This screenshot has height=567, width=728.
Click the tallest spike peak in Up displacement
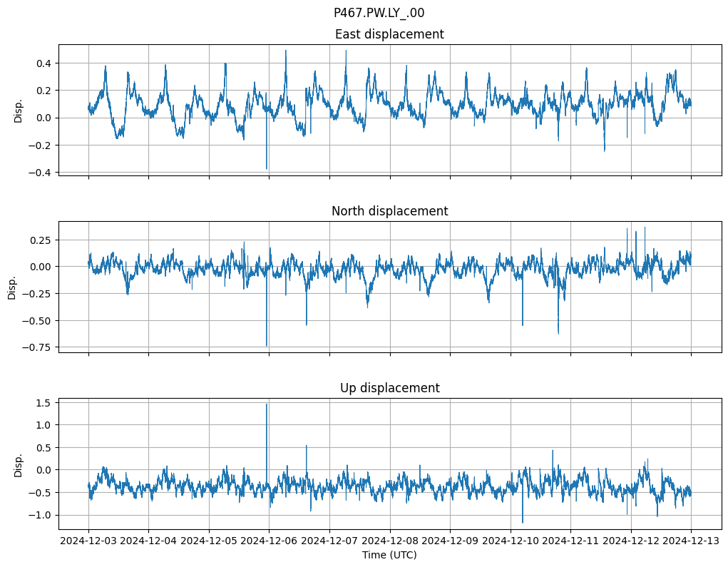click(267, 404)
